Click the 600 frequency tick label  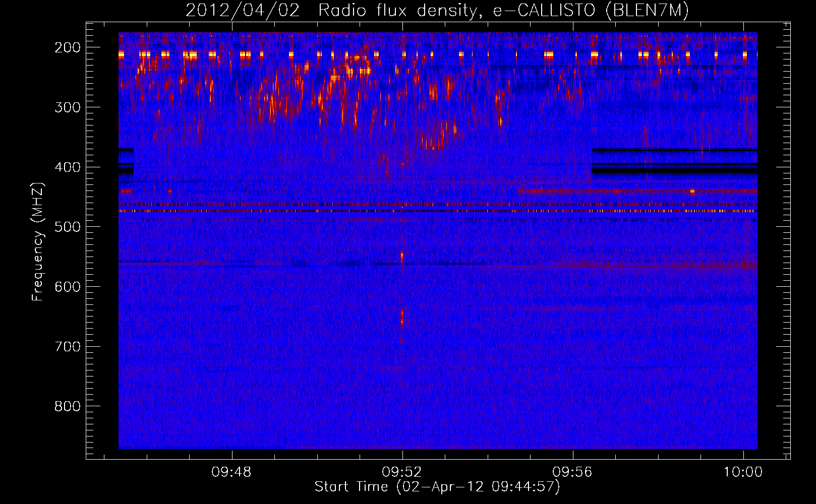[68, 287]
